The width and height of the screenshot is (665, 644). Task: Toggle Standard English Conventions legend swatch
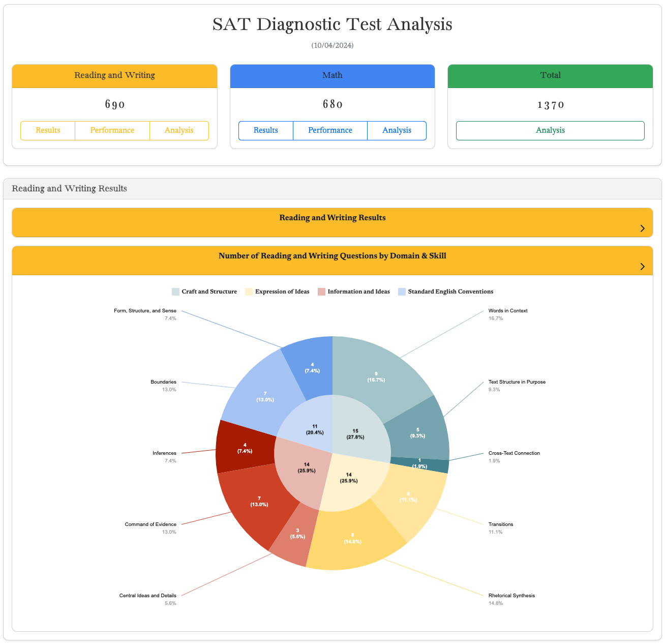tap(402, 291)
